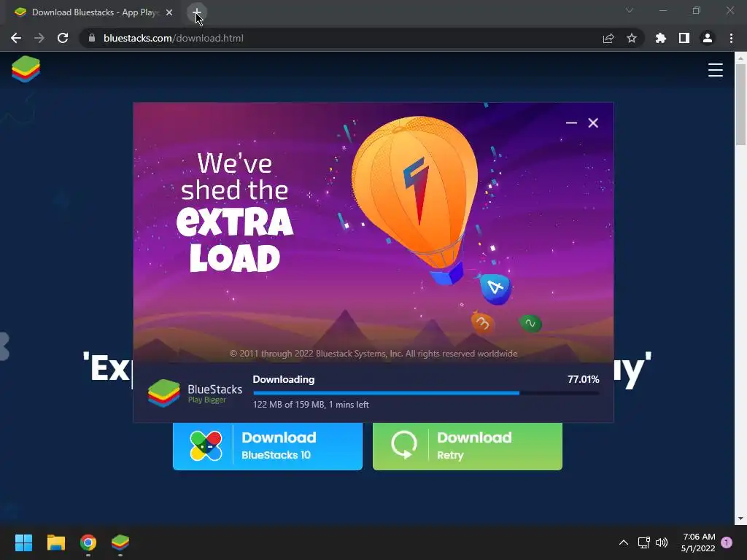Click the 77.01% percentage text

tap(583, 379)
